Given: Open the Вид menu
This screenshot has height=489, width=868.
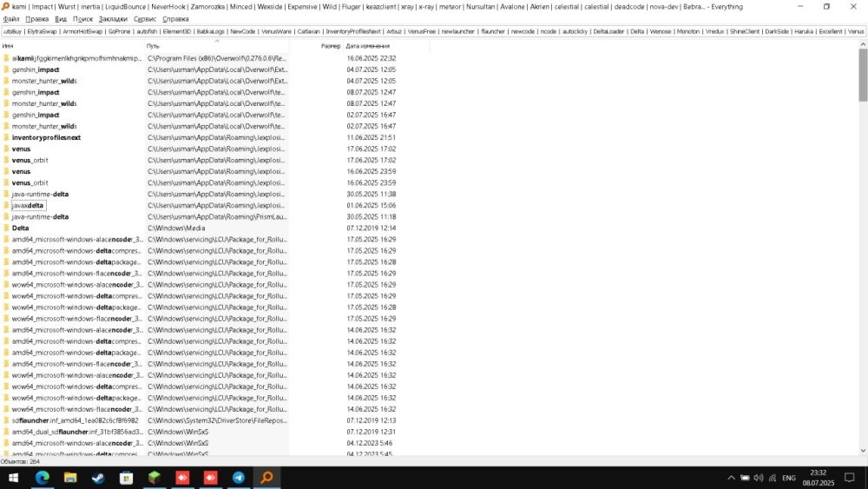Looking at the screenshot, I should (x=61, y=19).
